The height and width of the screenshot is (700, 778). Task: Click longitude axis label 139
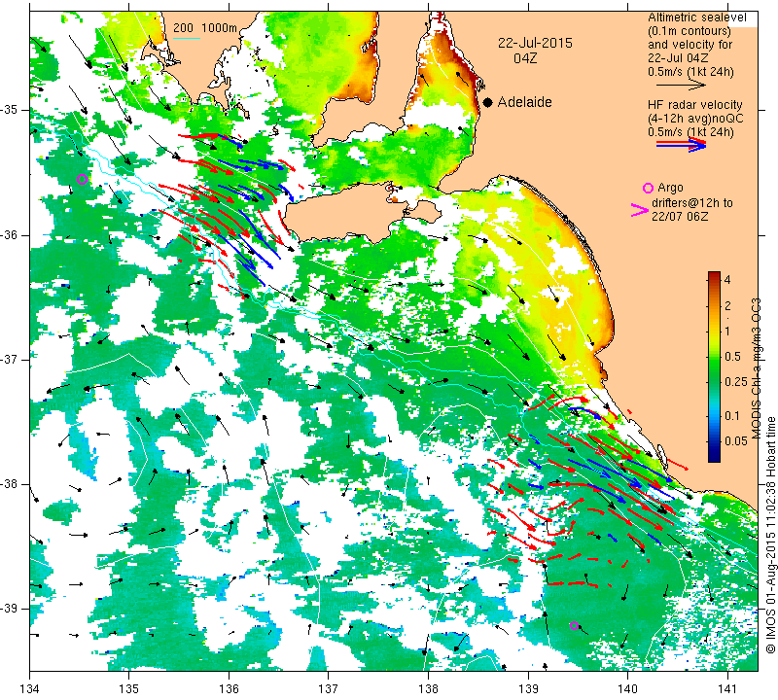[x=528, y=688]
